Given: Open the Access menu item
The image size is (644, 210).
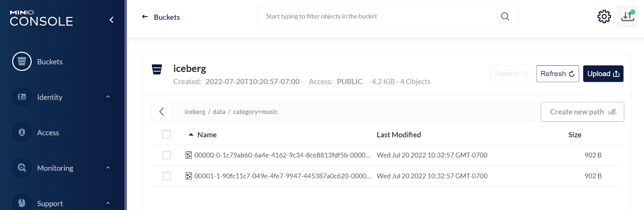Looking at the screenshot, I should (48, 133).
